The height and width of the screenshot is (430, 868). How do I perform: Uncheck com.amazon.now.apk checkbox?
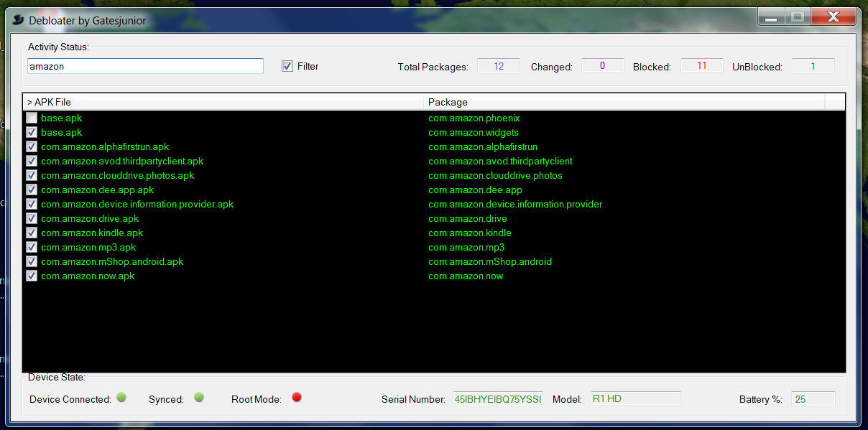pos(32,276)
